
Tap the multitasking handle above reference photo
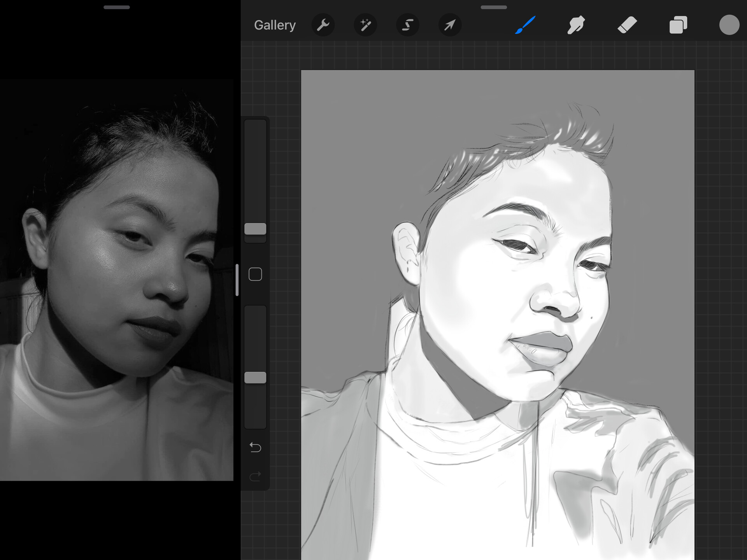point(117,7)
